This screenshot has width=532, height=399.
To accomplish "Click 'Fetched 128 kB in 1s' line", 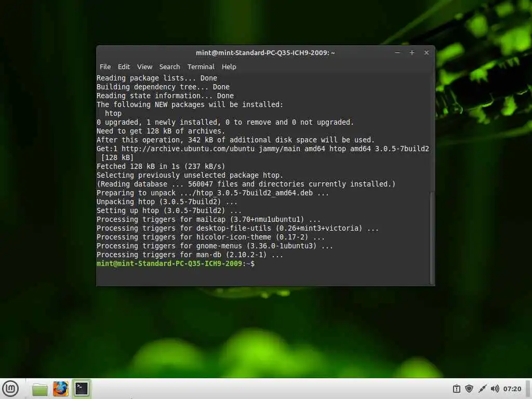I will pyautogui.click(x=161, y=166).
